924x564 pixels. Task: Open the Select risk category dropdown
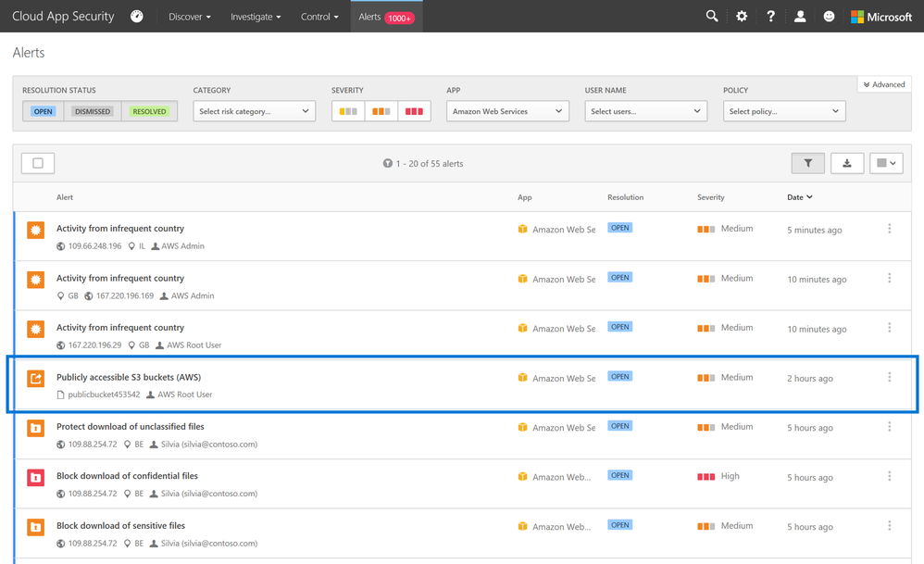coord(254,111)
